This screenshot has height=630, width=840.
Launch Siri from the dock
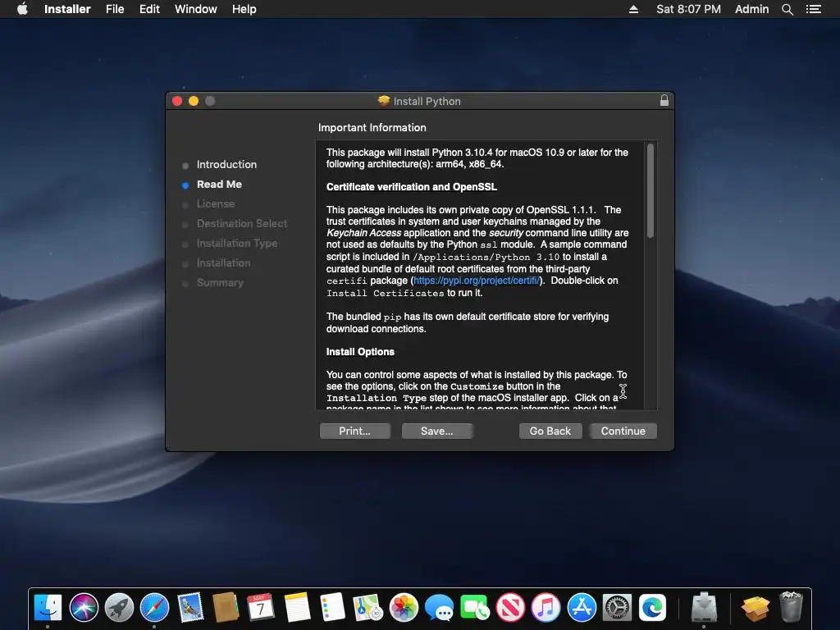click(x=84, y=608)
